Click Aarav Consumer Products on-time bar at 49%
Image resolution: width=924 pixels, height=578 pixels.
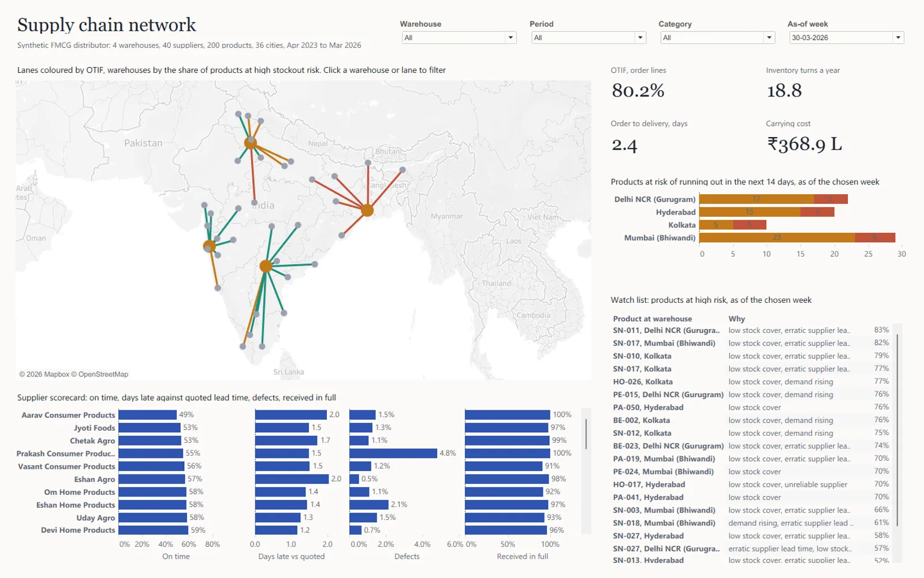tap(147, 415)
